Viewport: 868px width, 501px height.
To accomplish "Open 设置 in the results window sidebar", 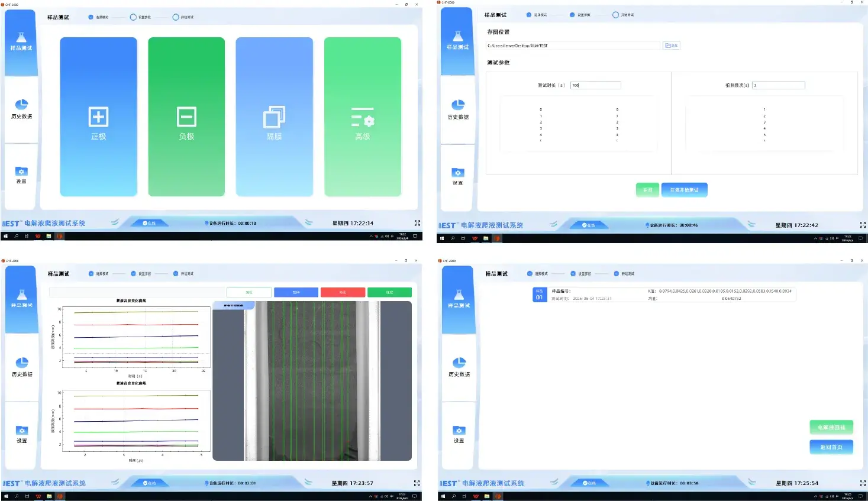I will (x=459, y=434).
